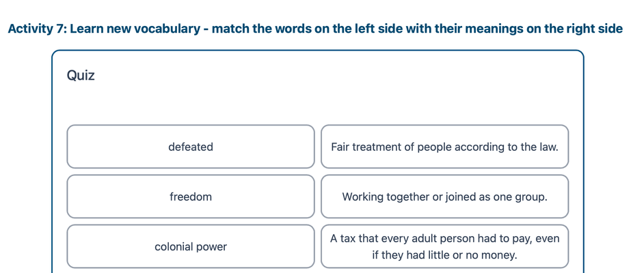Click the last visible meaning card
Viewport: 644px width, 273px height.
pos(444,246)
